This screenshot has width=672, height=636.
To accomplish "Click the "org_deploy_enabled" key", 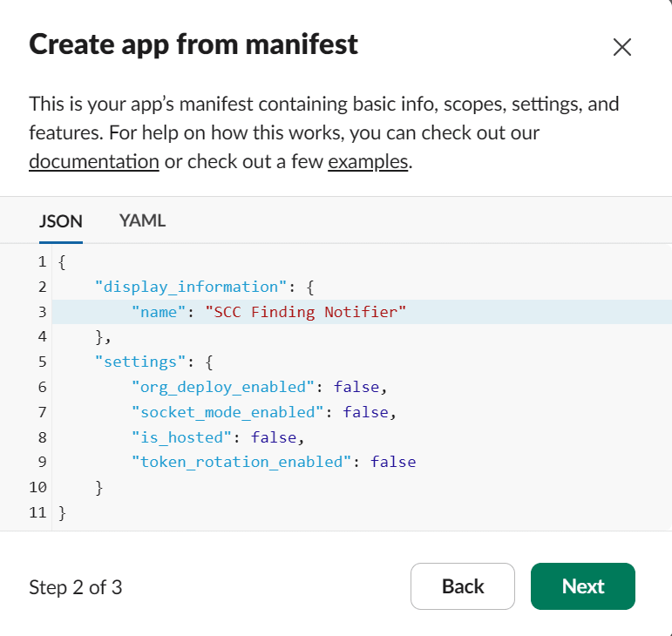I will tap(223, 387).
